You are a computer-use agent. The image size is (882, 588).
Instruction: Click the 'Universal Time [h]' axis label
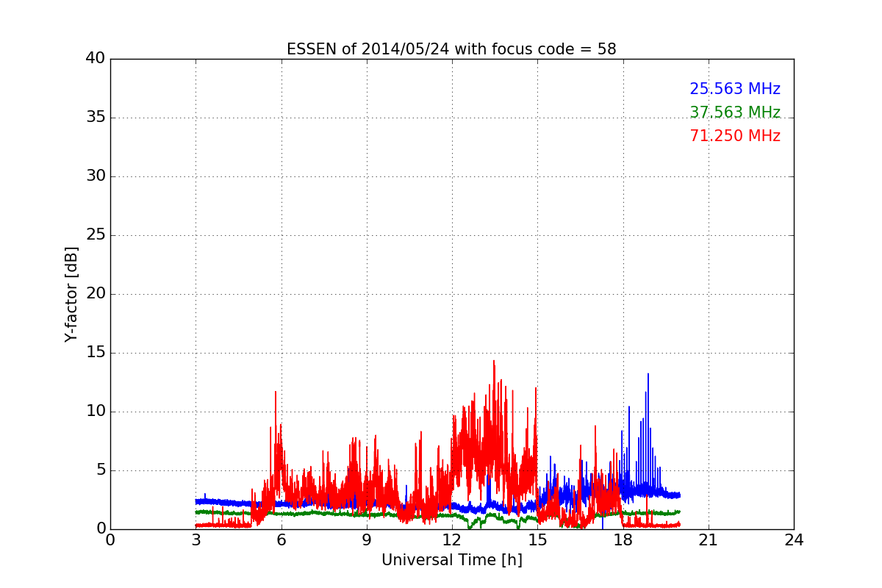click(452, 560)
